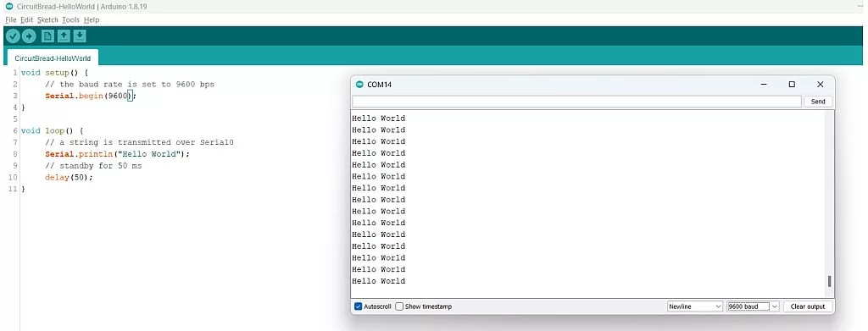Open the Sketch menu
868x331 pixels.
point(47,19)
